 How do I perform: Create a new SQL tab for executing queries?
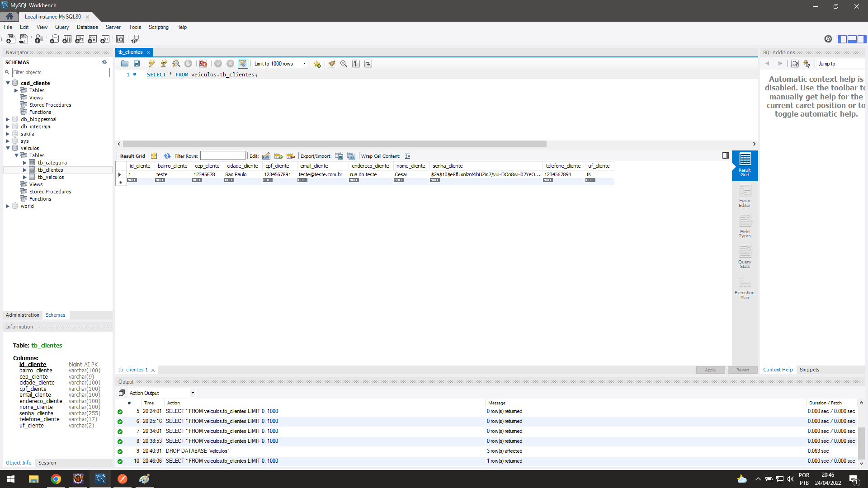coord(10,39)
